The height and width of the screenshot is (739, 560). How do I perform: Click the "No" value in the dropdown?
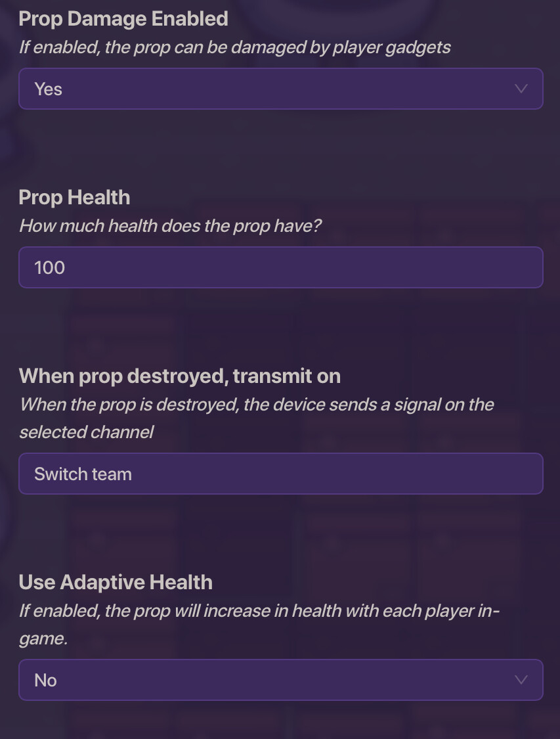tap(46, 680)
